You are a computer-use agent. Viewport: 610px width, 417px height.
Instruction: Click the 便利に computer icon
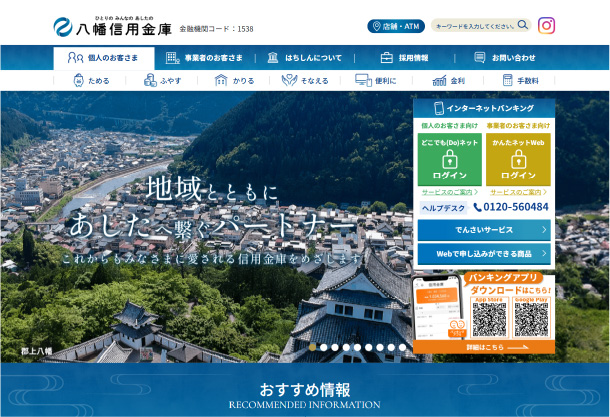pyautogui.click(x=363, y=80)
